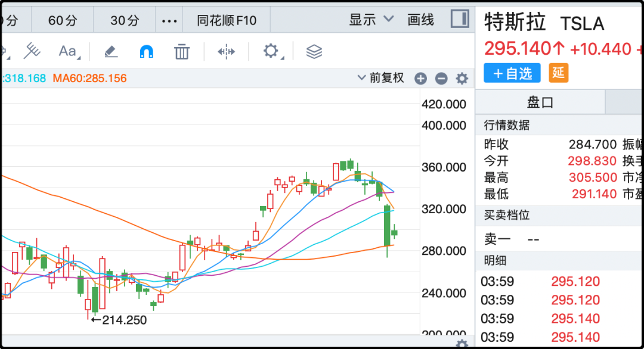The height and width of the screenshot is (349, 644).
Task: Switch to the 30分 timeframe tab
Action: coord(125,20)
